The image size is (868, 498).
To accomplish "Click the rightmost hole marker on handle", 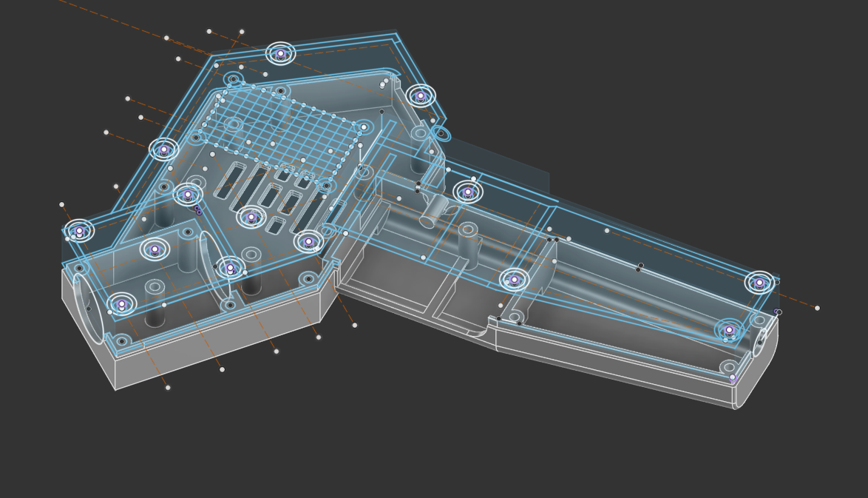I will coord(759,283).
